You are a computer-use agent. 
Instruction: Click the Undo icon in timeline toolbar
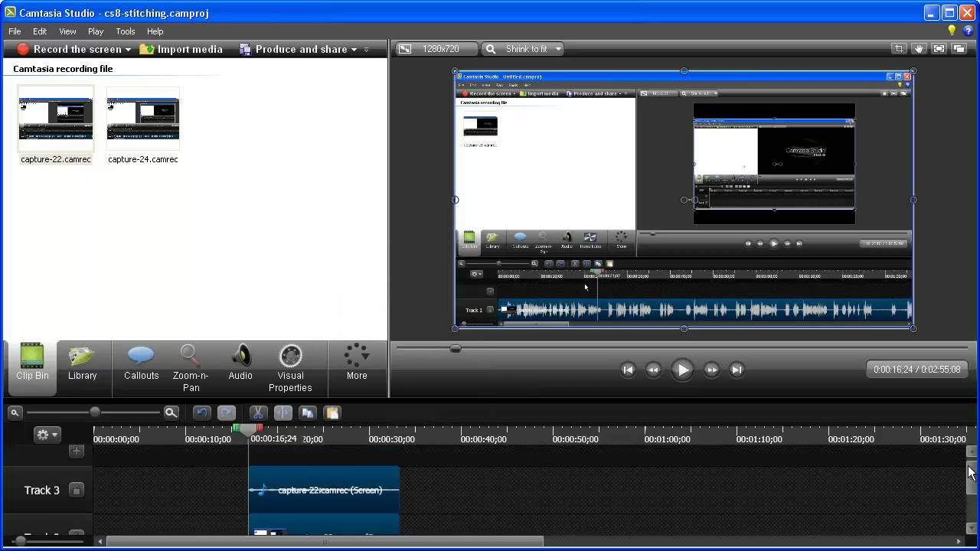pyautogui.click(x=201, y=412)
